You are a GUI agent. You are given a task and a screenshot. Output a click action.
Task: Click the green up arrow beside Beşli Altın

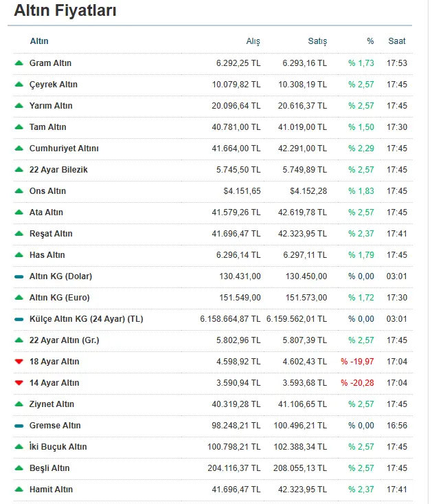19,468
